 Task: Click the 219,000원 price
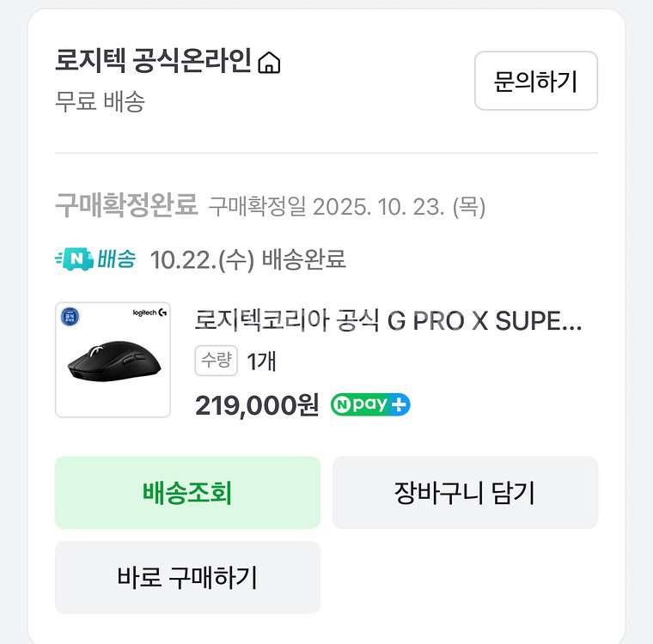[257, 404]
